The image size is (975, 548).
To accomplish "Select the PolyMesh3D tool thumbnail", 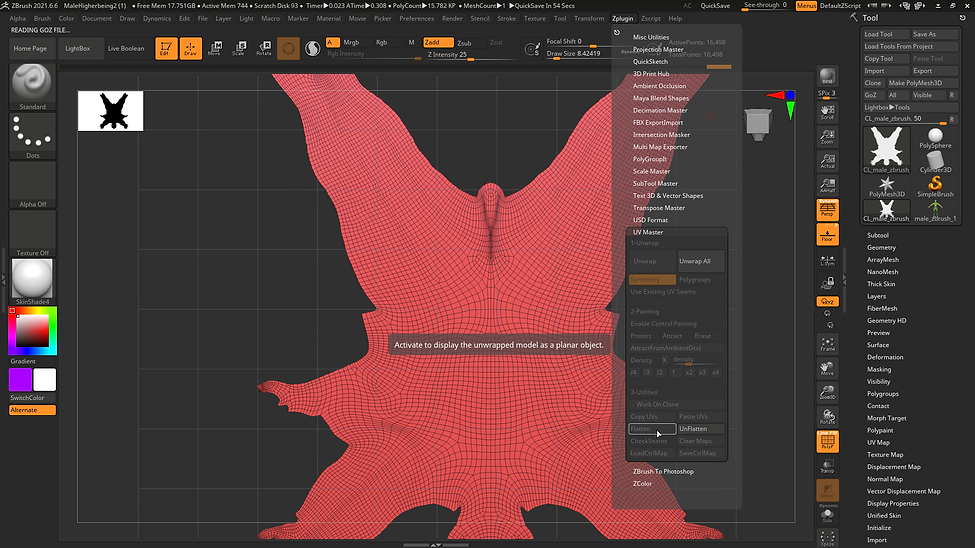I will pyautogui.click(x=886, y=186).
